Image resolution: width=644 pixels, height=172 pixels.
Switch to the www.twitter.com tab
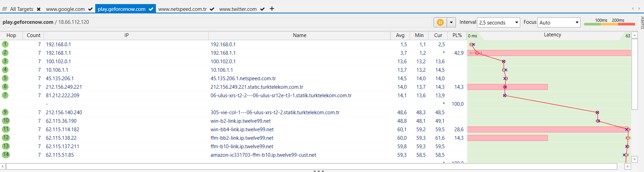tap(238, 9)
